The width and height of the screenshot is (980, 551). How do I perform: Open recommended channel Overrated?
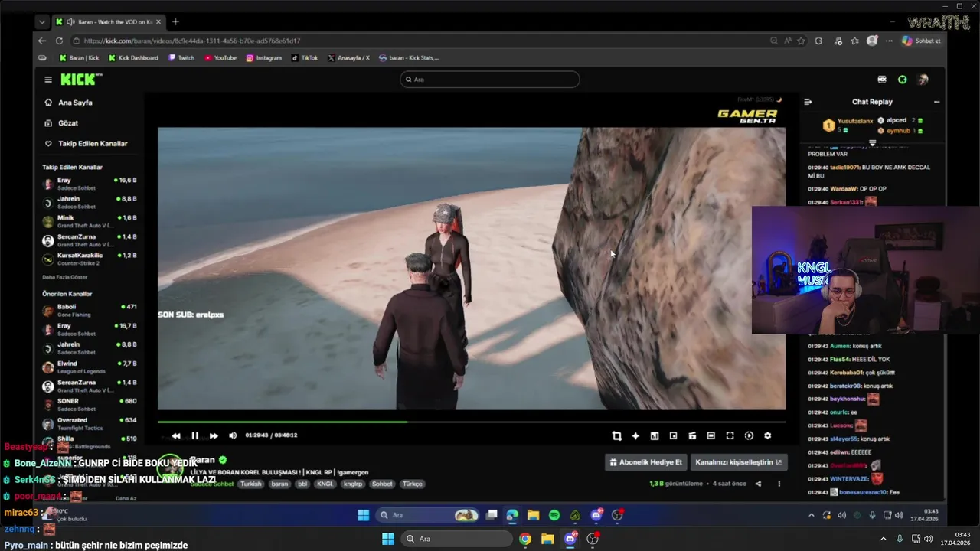(90, 423)
